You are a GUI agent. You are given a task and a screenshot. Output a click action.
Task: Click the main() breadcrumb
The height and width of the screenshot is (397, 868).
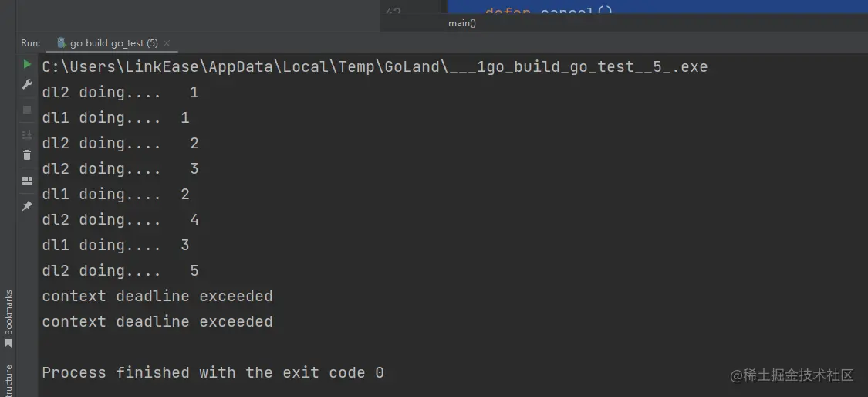coord(461,23)
